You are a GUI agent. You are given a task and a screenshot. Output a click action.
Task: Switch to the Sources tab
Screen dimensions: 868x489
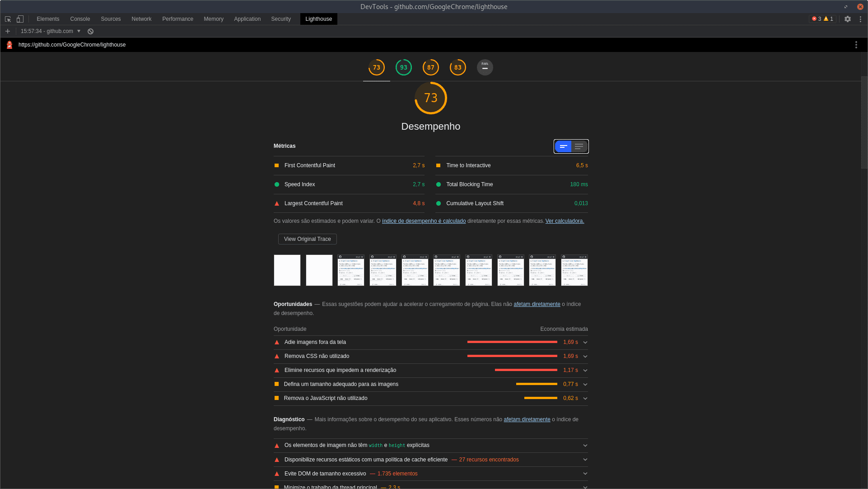click(x=111, y=19)
